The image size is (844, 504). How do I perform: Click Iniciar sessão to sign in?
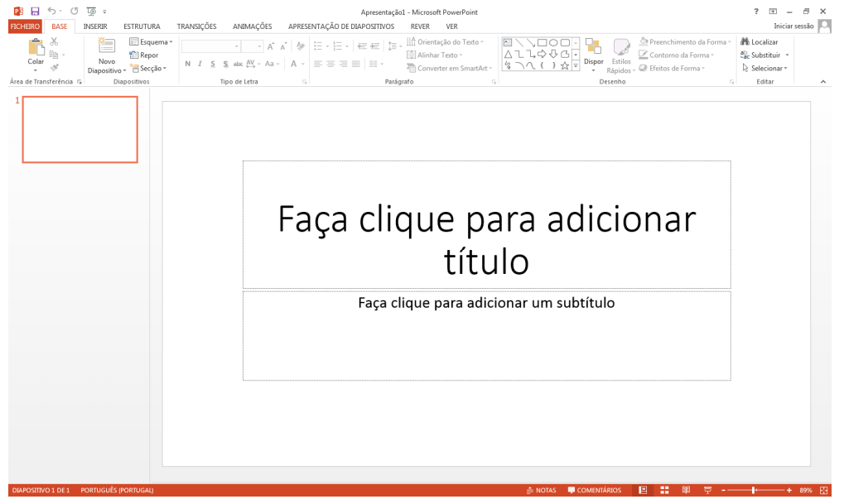[x=793, y=26]
